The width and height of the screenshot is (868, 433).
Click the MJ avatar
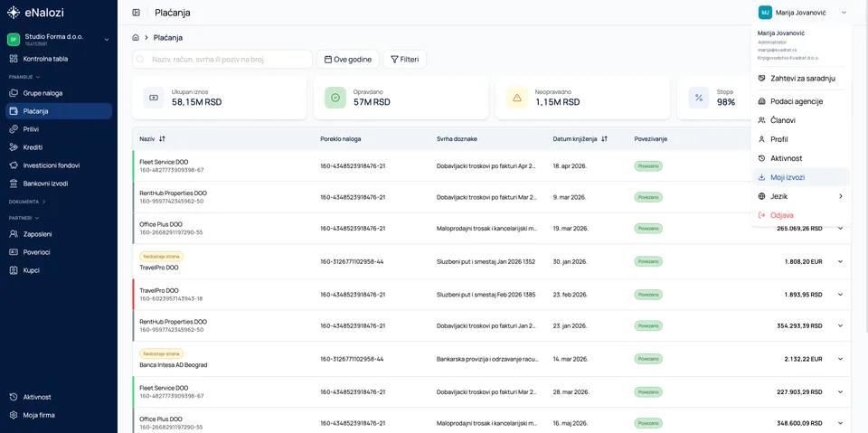tap(765, 12)
